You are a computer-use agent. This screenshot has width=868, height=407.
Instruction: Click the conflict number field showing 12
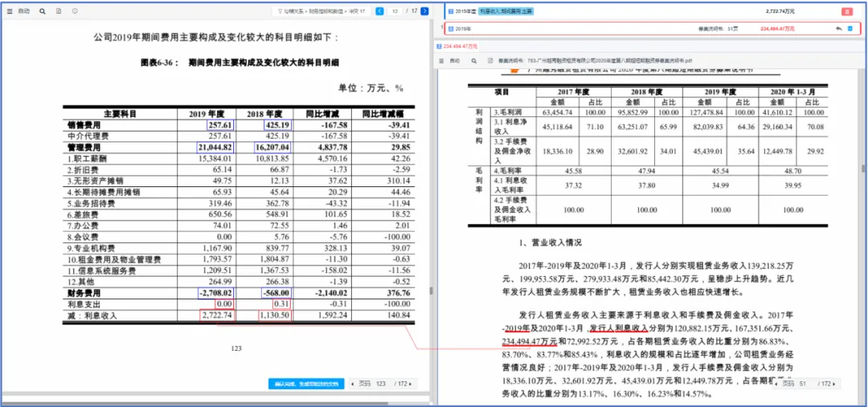coord(395,11)
